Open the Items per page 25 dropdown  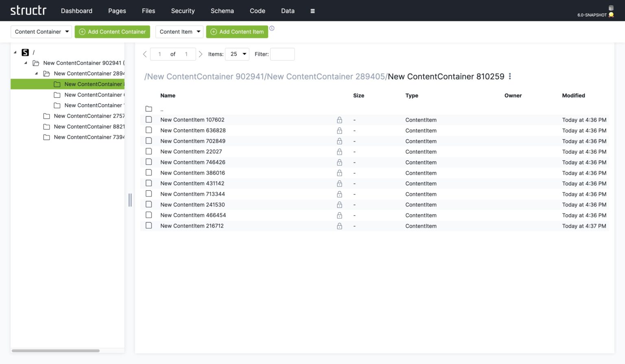coord(237,54)
